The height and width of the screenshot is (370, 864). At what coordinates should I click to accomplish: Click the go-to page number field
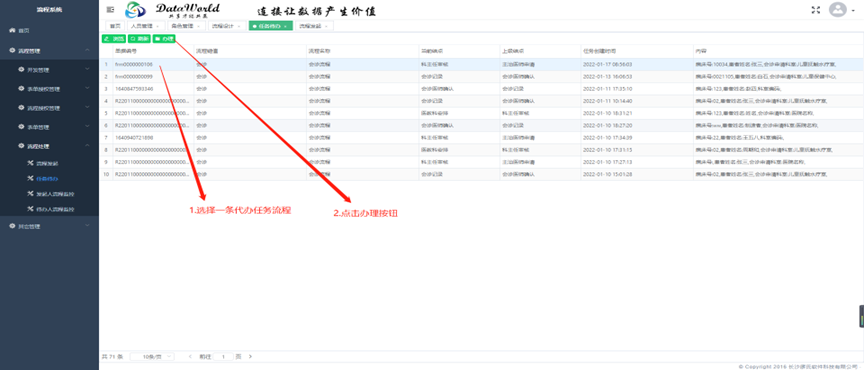[224, 357]
